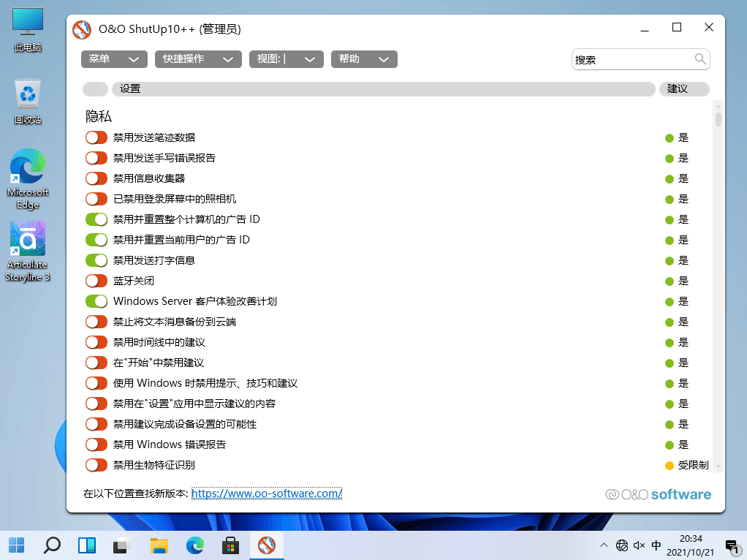Screen dimensions: 747x560
Task: Select the Recycle Bin desktop icon
Action: (x=28, y=102)
